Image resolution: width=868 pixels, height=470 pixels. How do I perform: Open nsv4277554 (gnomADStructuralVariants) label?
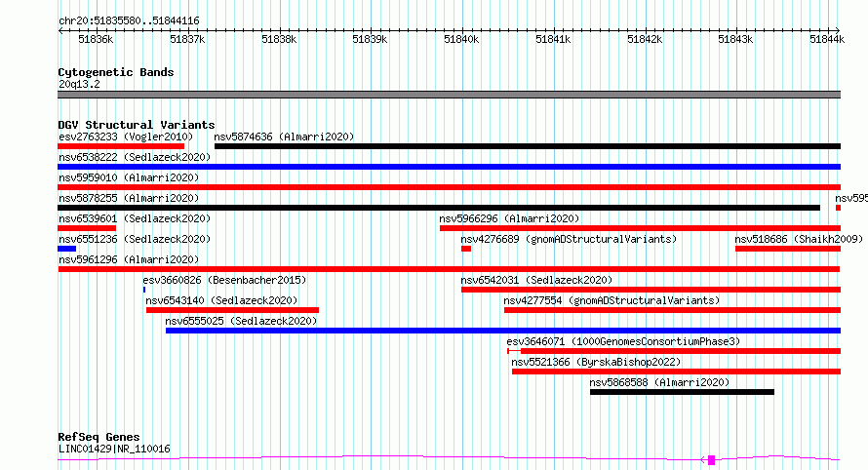612,300
